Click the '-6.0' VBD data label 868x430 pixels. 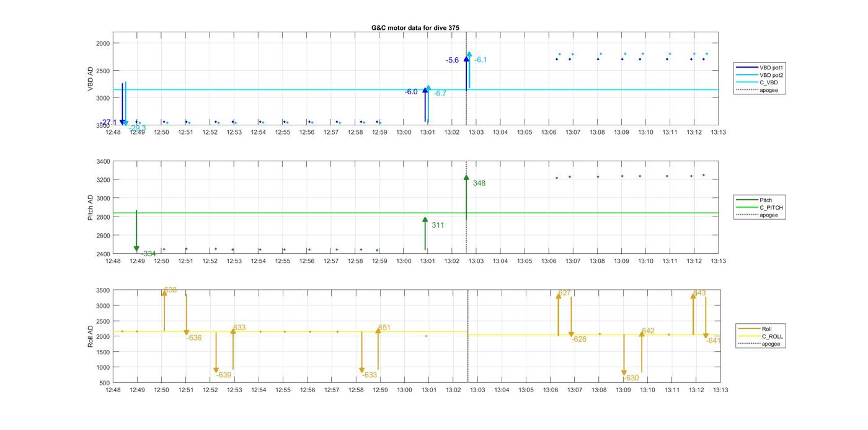tap(411, 92)
